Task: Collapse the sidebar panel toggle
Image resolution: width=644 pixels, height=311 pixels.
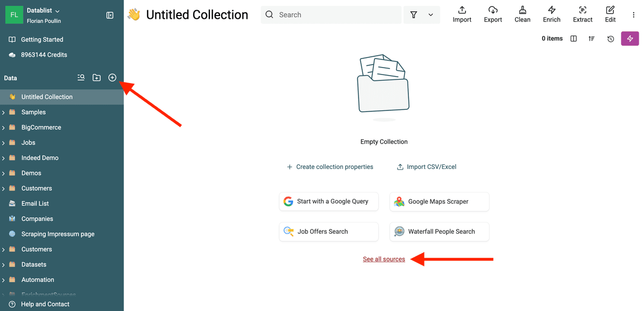Action: click(110, 15)
